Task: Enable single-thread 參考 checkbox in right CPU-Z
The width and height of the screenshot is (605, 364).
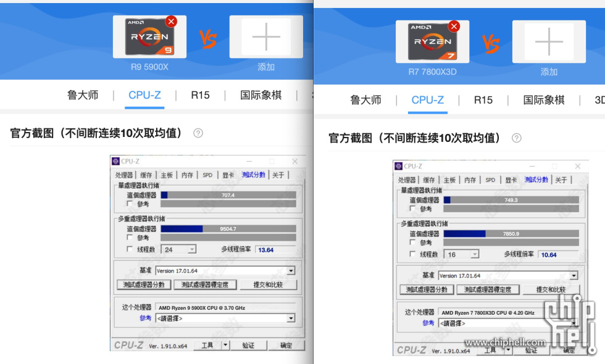Action: pyautogui.click(x=412, y=209)
